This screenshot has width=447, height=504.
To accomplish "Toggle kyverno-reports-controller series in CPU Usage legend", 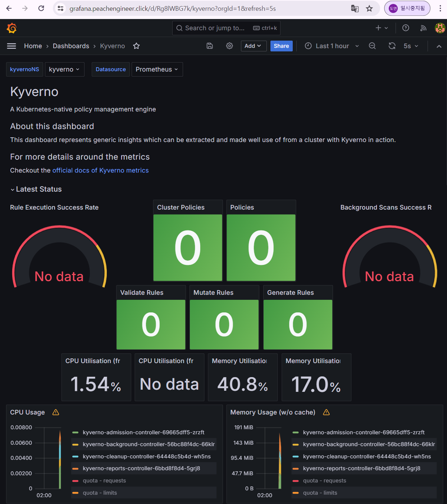I will click(141, 468).
